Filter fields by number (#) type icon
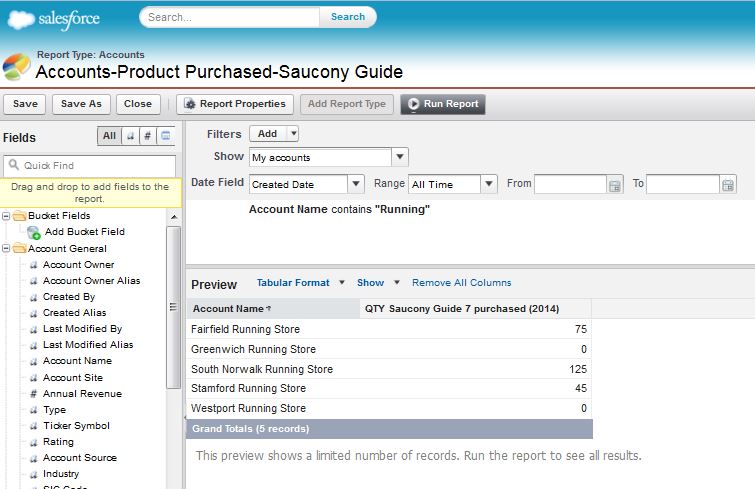The height and width of the screenshot is (489, 755). 148,136
